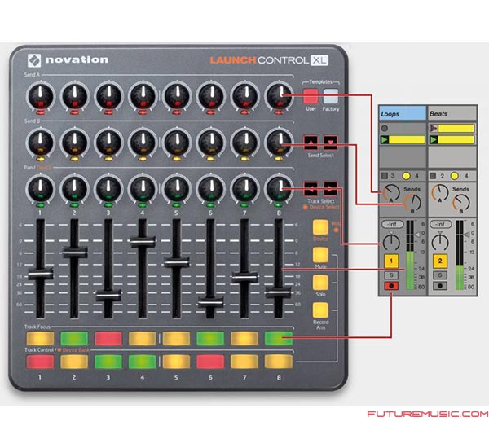Click Beats track Send B knob
The height and width of the screenshot is (448, 489).
(x=461, y=203)
